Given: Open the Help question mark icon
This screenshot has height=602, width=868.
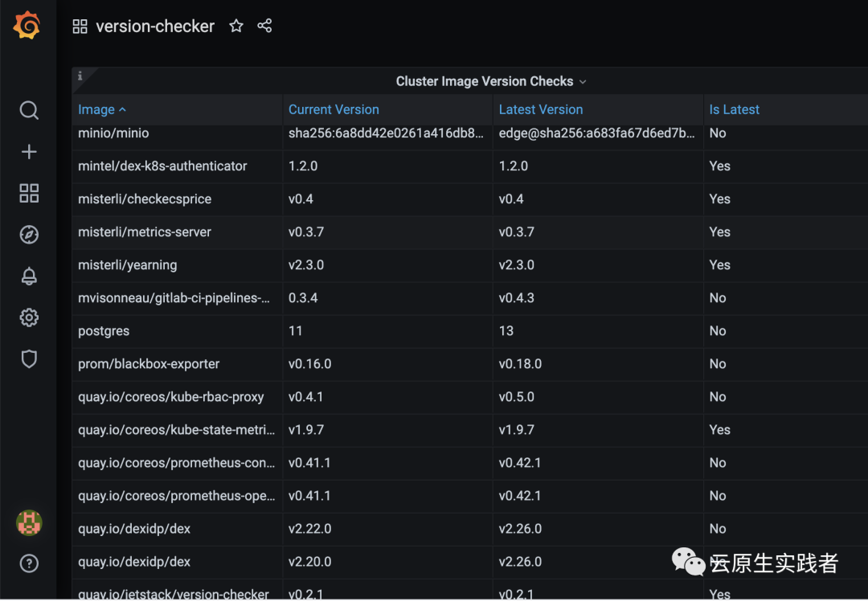Looking at the screenshot, I should [29, 563].
